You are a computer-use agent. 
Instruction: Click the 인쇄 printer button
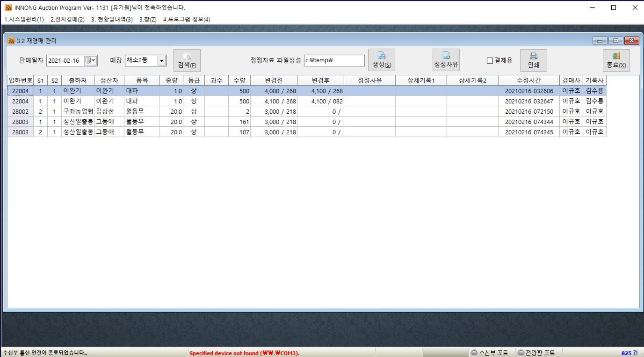click(533, 60)
